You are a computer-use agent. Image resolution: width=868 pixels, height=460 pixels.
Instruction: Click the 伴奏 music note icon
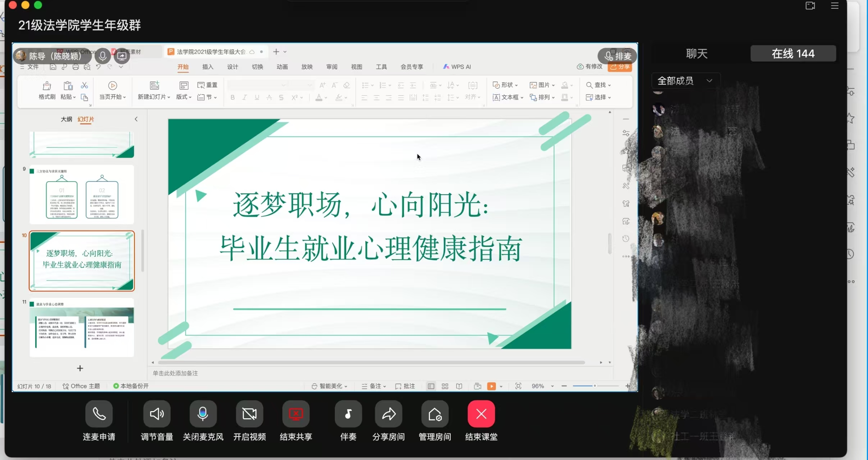click(348, 414)
